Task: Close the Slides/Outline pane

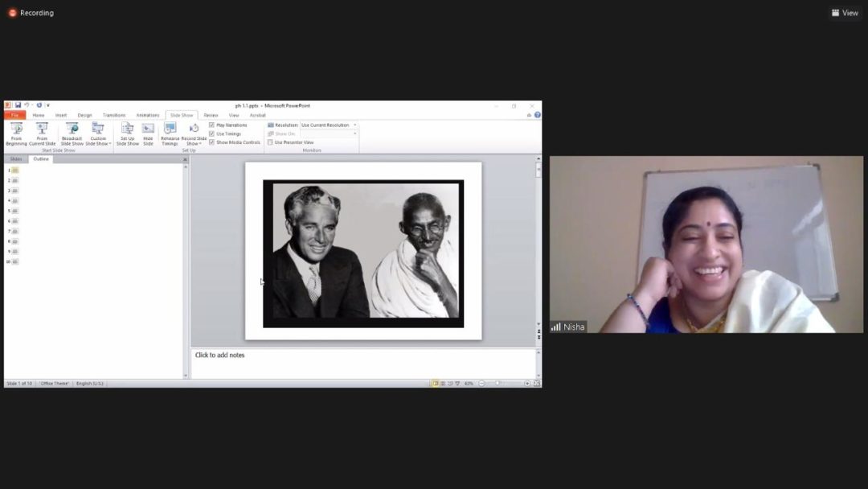Action: [x=185, y=159]
